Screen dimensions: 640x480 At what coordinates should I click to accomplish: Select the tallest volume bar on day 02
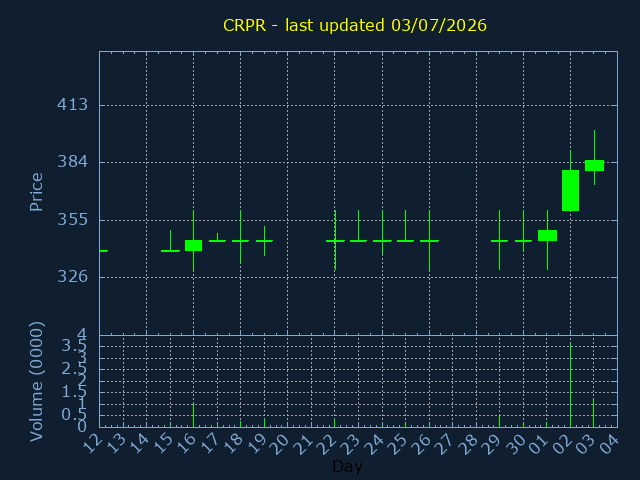[570, 385]
